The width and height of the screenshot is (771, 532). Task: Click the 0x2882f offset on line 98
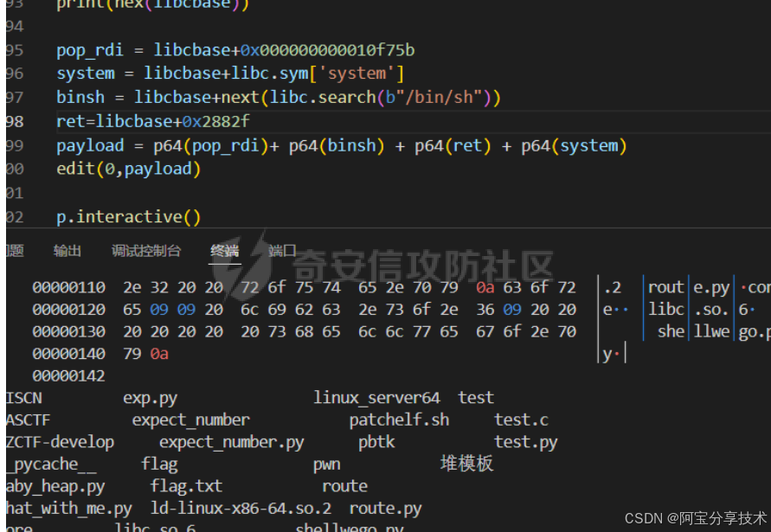215,121
